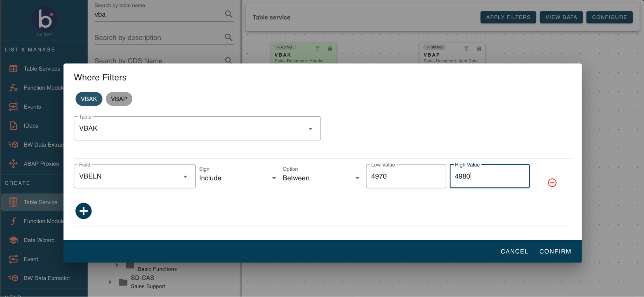Image resolution: width=644 pixels, height=297 pixels.
Task: Remove the VBELN filter row with minus icon
Action: [552, 183]
